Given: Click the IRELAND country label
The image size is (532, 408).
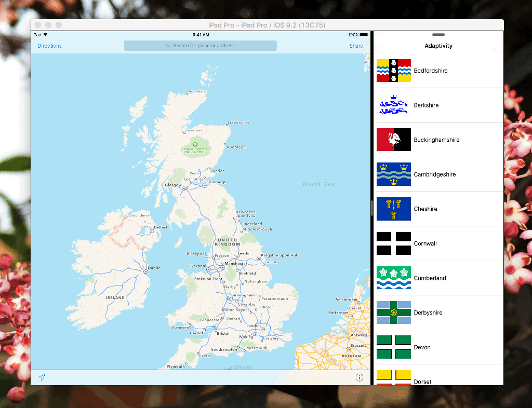Looking at the screenshot, I should (x=115, y=297).
